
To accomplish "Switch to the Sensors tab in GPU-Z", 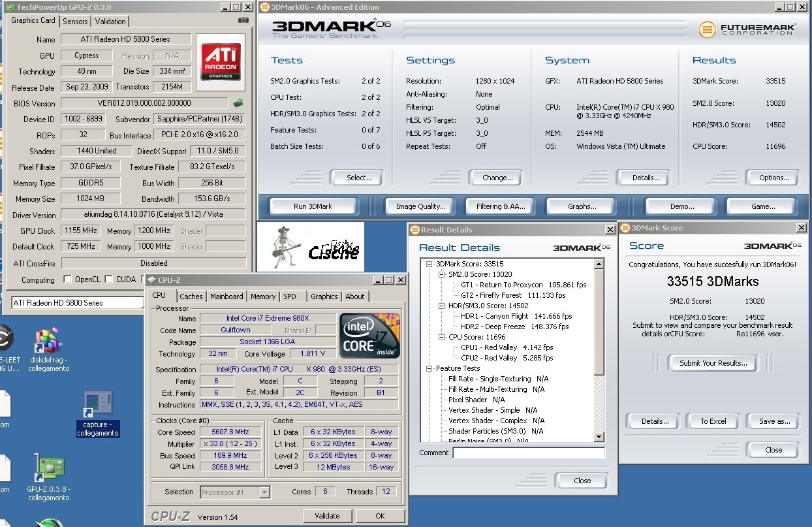I will [x=75, y=22].
